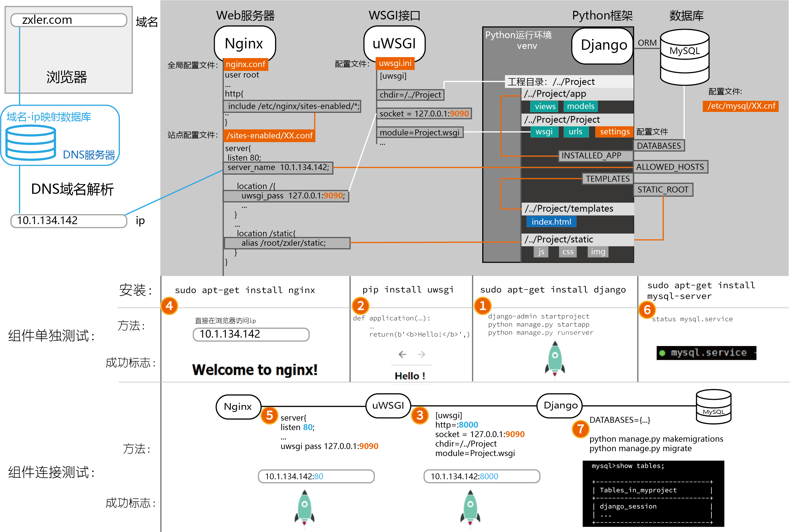Click the orange /etc/mysql/XX.cnf label
This screenshot has height=532, width=790.
click(741, 106)
